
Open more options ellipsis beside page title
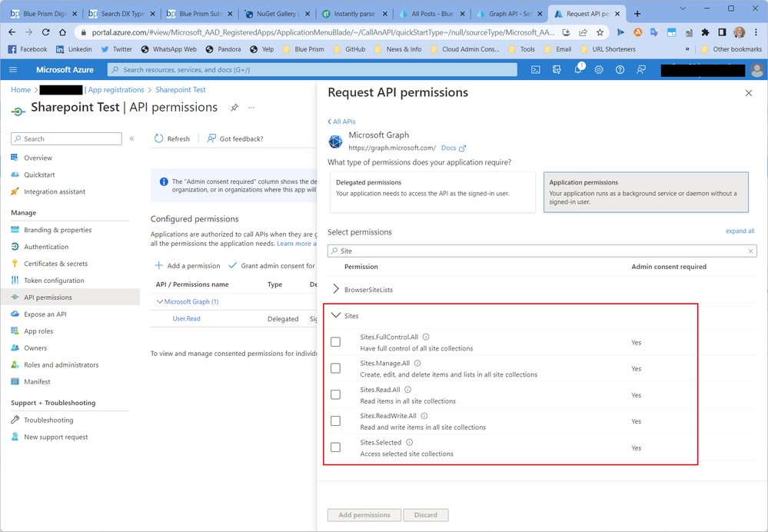click(x=251, y=108)
